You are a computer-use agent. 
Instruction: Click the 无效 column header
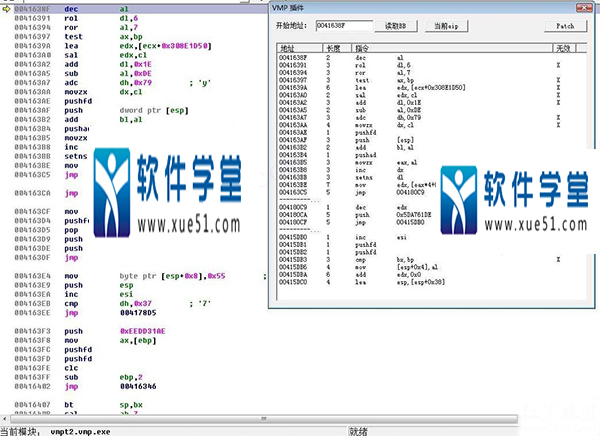point(564,48)
